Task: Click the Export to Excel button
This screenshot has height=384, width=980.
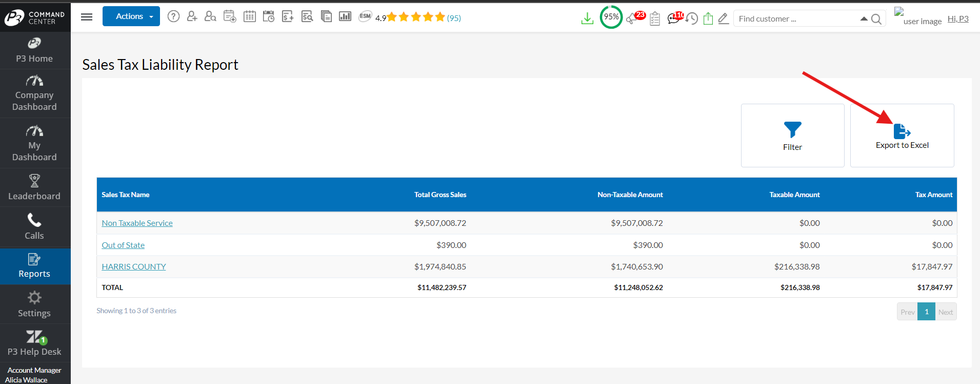Action: pyautogui.click(x=902, y=136)
